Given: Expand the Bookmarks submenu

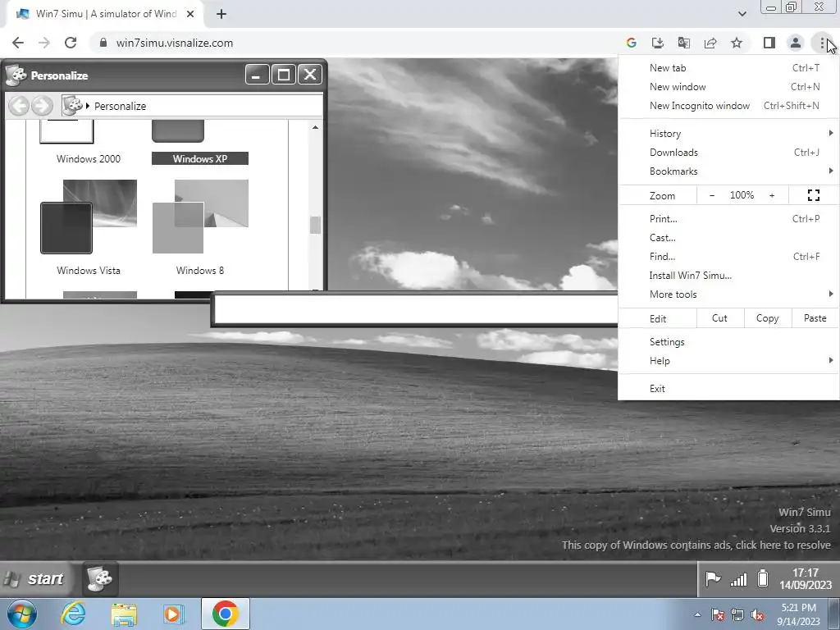Looking at the screenshot, I should tap(728, 171).
